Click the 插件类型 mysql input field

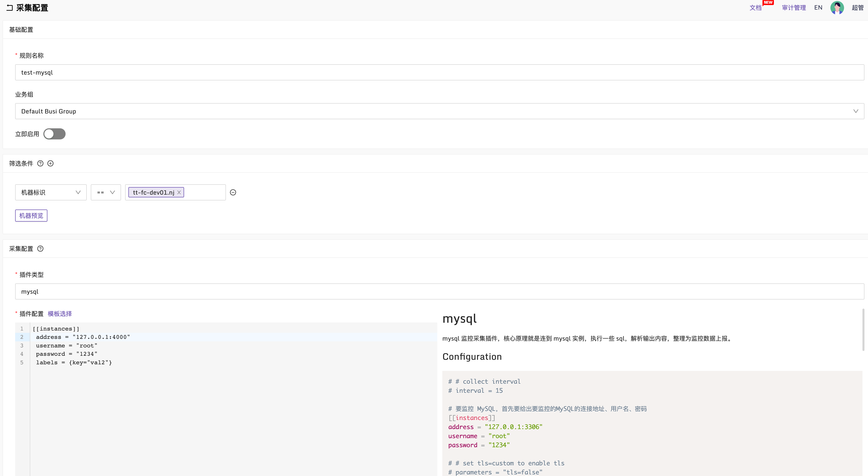pyautogui.click(x=438, y=291)
